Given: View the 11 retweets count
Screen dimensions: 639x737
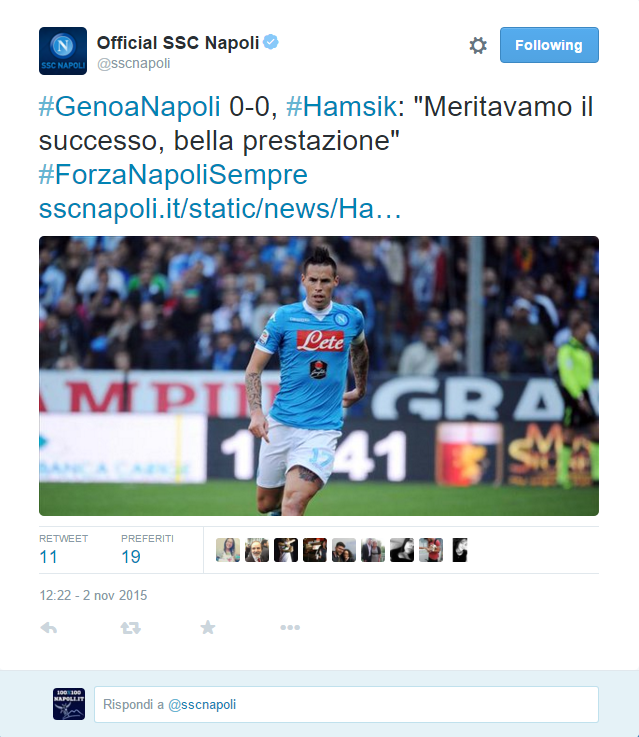Looking at the screenshot, I should tap(48, 557).
